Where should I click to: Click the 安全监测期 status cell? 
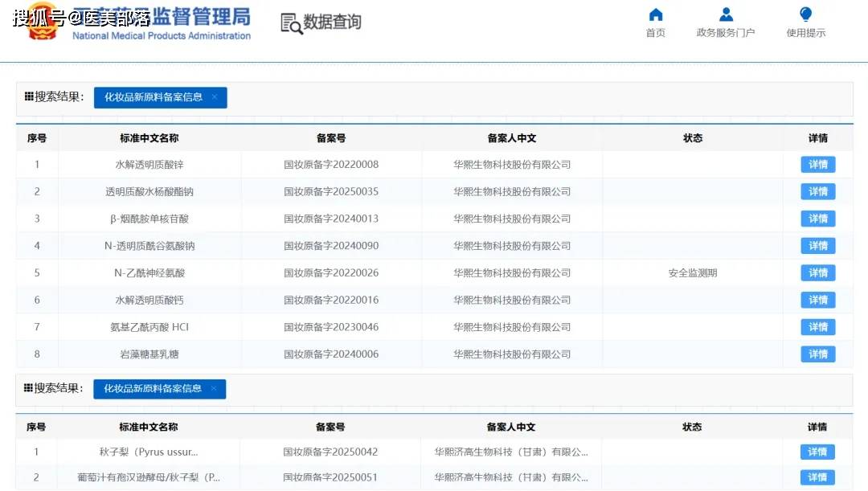pos(692,273)
